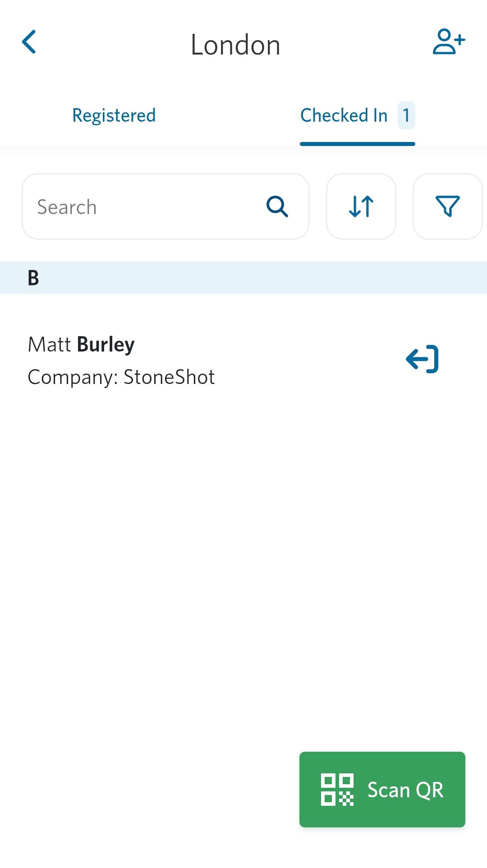Tap the checked-in count badge
Screen dimensions: 487x868
(x=406, y=115)
